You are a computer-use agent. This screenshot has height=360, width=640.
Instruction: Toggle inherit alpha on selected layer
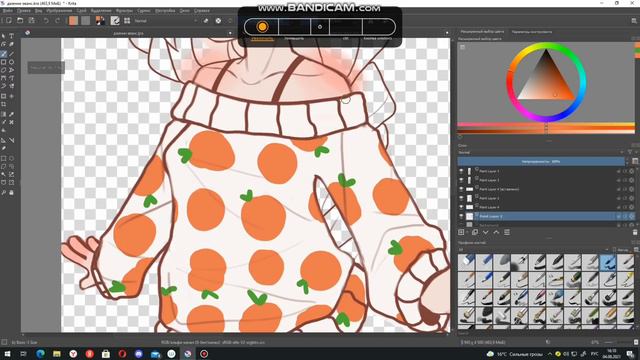[x=625, y=216]
